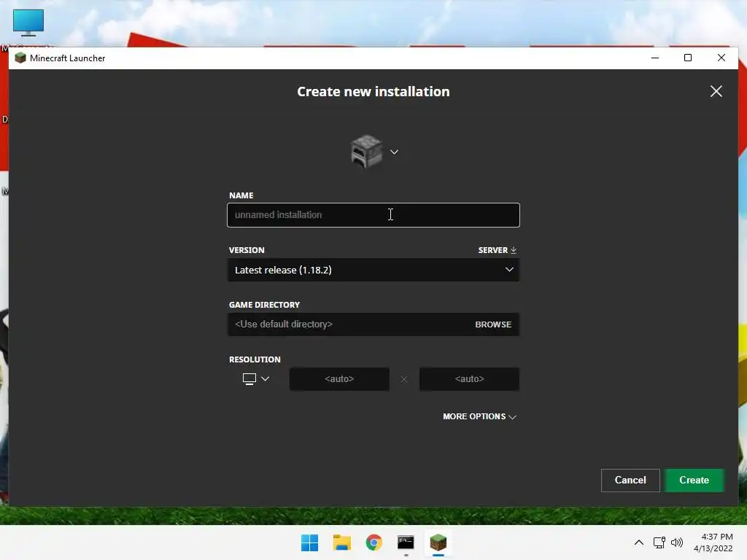Screen dimensions: 747x560
Task: Click the desktop computer monitor icon
Action: pyautogui.click(x=28, y=23)
